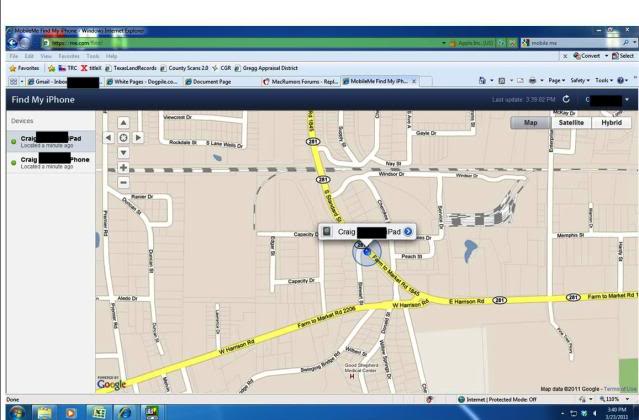Screen dimensions: 639x420
Task: Open the County Scans 2.0 favorites link
Action: point(185,68)
